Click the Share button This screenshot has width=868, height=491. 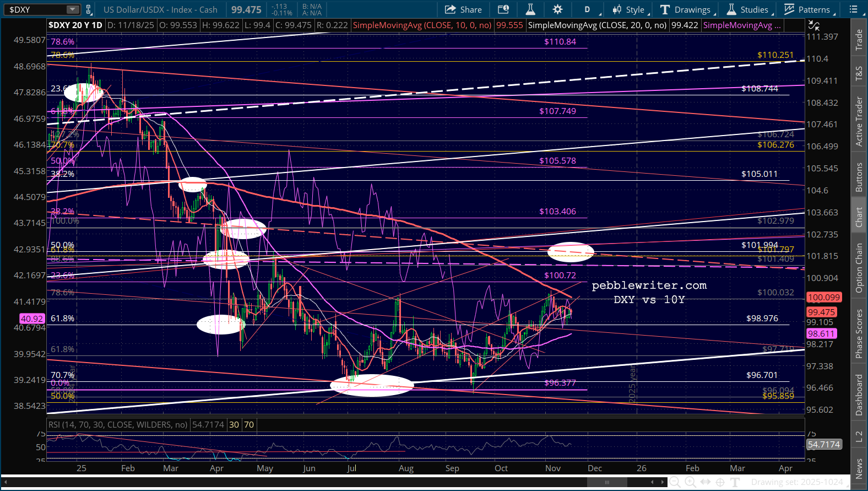click(463, 9)
